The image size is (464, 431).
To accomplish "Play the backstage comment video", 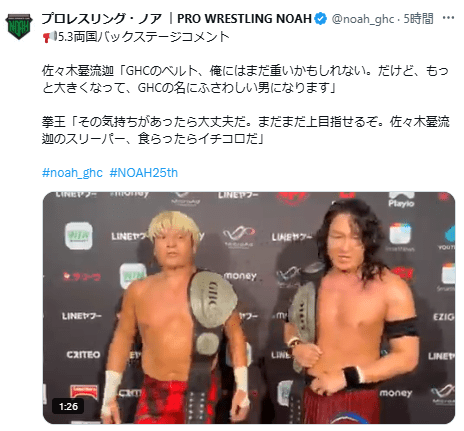I will coord(249,307).
